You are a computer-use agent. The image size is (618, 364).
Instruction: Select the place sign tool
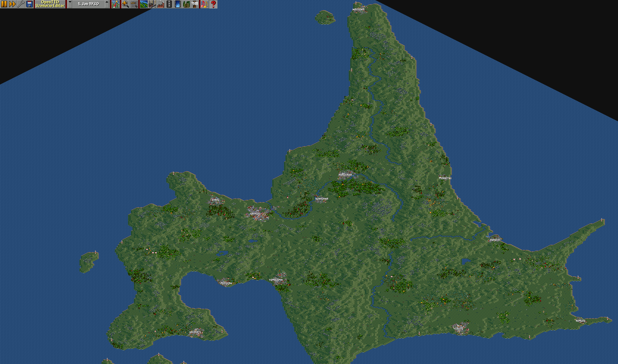(195, 4)
